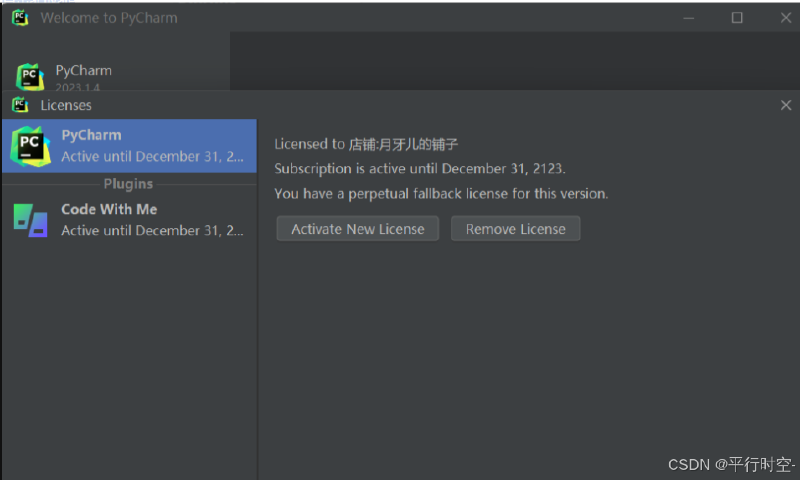Click the Activate New License button
Image resolution: width=800 pixels, height=480 pixels.
click(358, 229)
